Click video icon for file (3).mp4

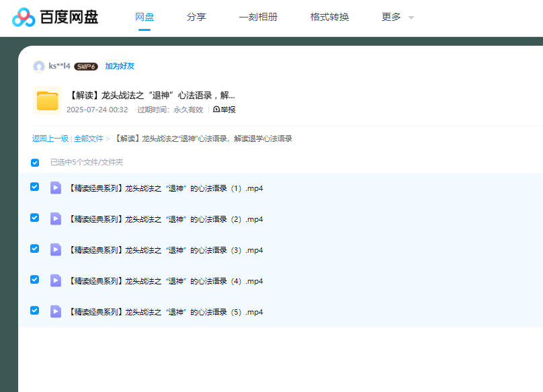point(56,249)
